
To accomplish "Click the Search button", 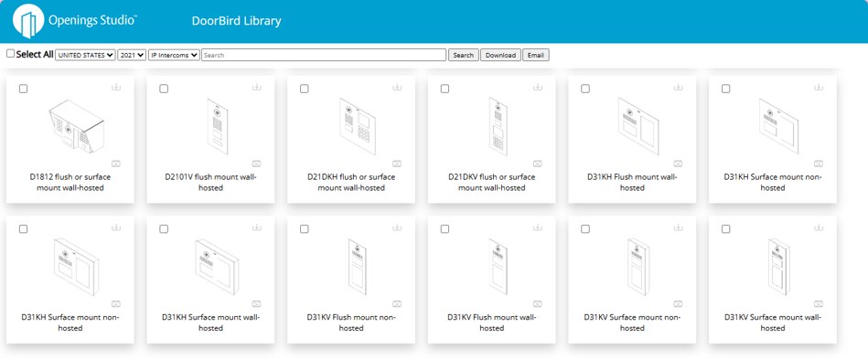I will 464,56.
